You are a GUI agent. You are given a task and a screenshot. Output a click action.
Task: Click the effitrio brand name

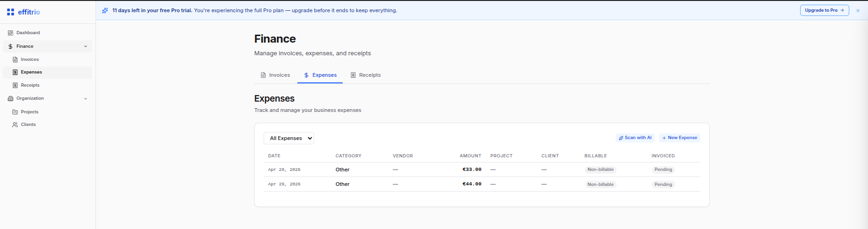click(x=29, y=12)
